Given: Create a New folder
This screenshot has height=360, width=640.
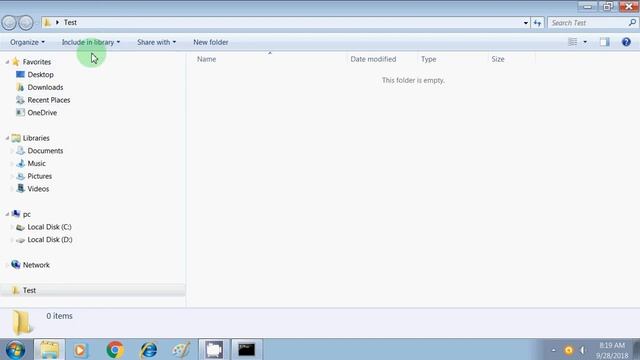Looking at the screenshot, I should click(x=211, y=42).
